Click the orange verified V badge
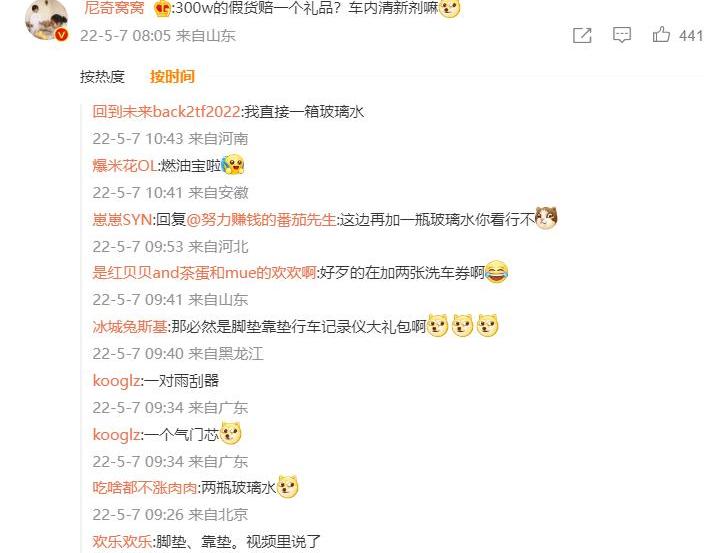This screenshot has width=727, height=553. [62, 35]
